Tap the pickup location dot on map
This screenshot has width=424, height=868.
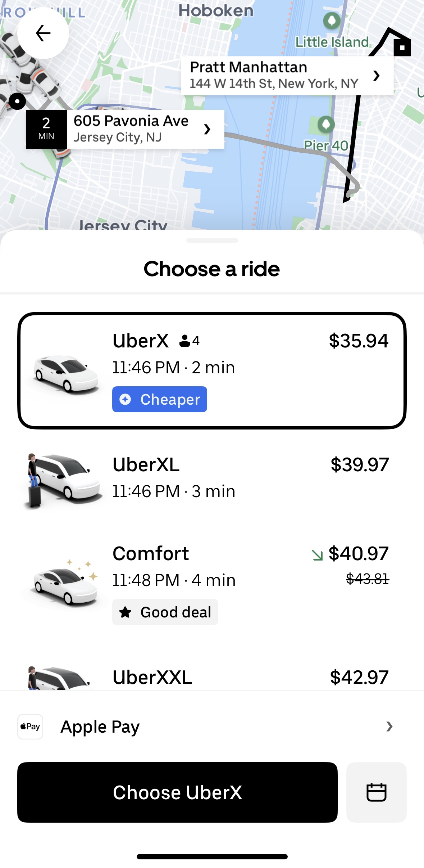click(17, 101)
